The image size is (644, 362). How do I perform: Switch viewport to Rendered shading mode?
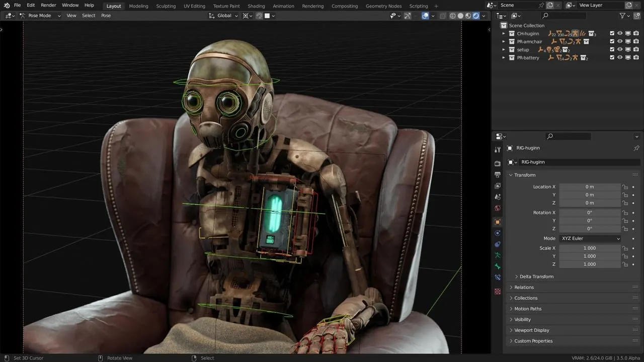(x=475, y=16)
